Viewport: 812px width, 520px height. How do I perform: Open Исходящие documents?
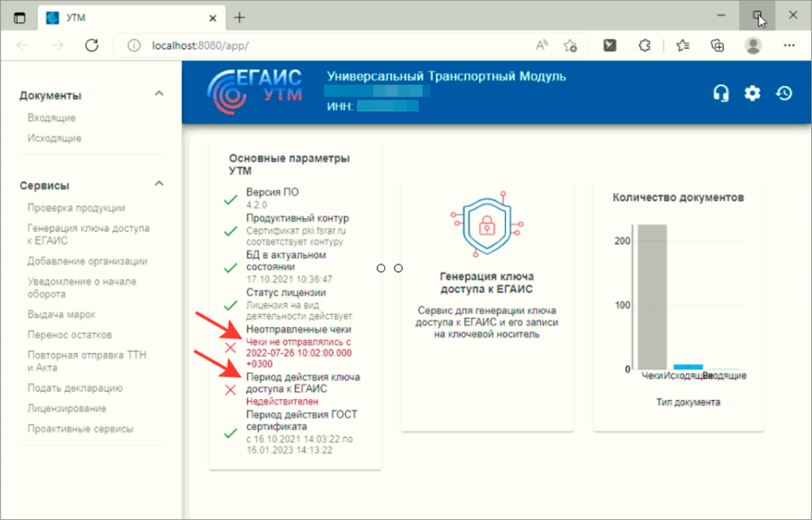[54, 138]
